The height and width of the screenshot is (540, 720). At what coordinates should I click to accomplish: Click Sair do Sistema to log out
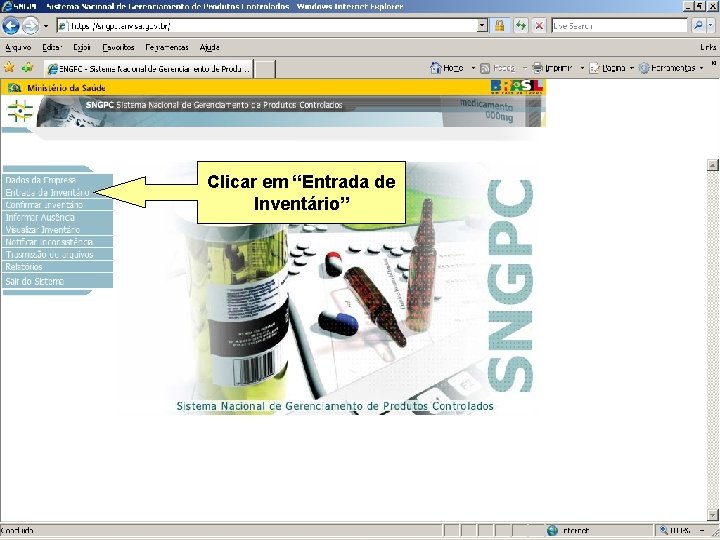[57, 281]
